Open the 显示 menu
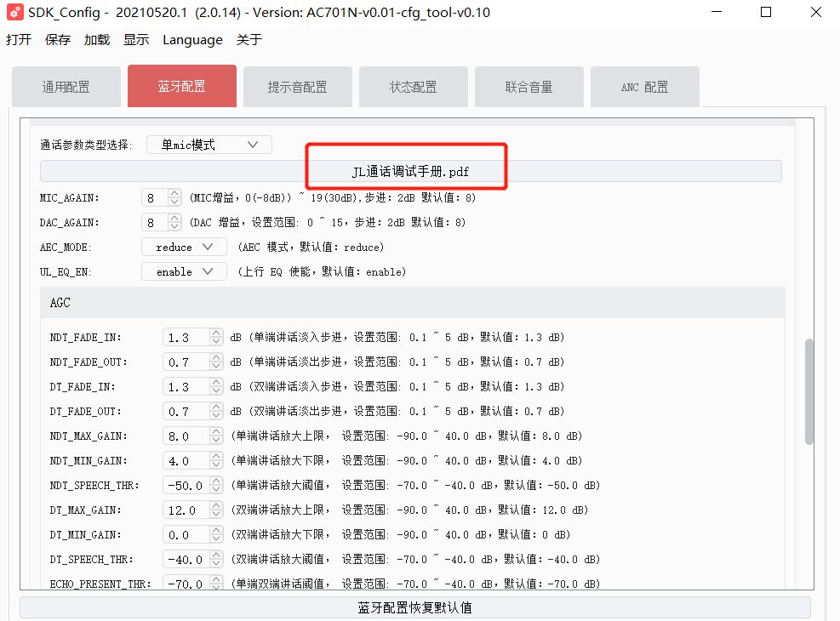This screenshot has height=621, width=840. pos(136,40)
